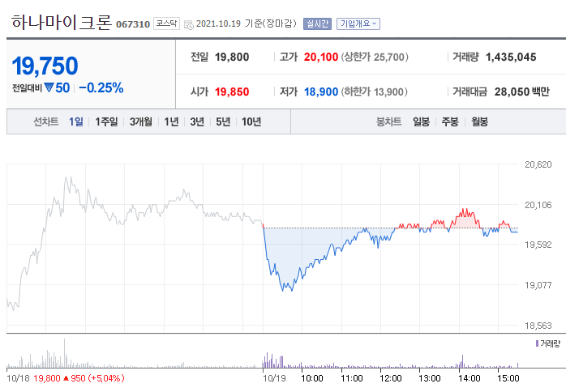The height and width of the screenshot is (392, 566).
Task: Switch to the 주봉 candle chart
Action: 450,121
